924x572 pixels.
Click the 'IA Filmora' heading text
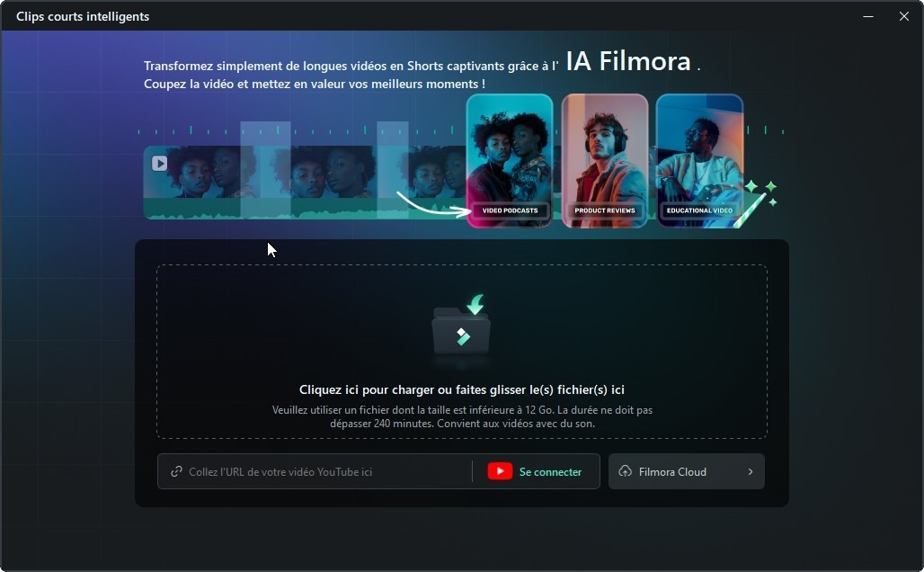(x=628, y=61)
